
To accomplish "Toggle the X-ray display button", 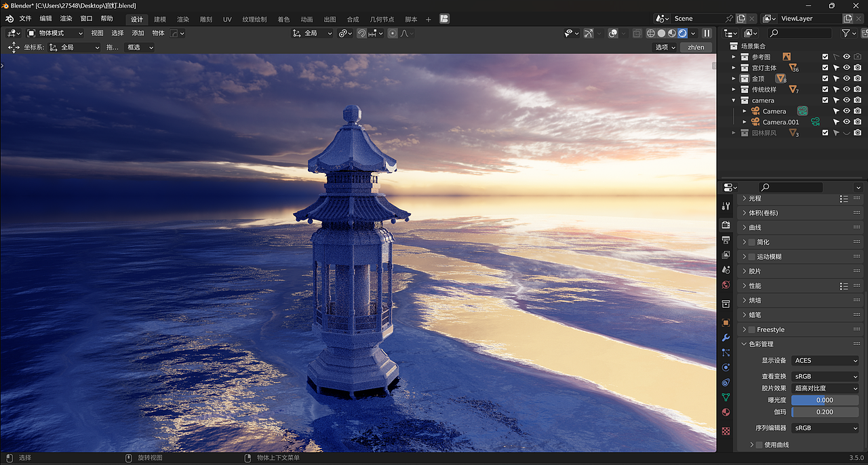I will click(637, 33).
